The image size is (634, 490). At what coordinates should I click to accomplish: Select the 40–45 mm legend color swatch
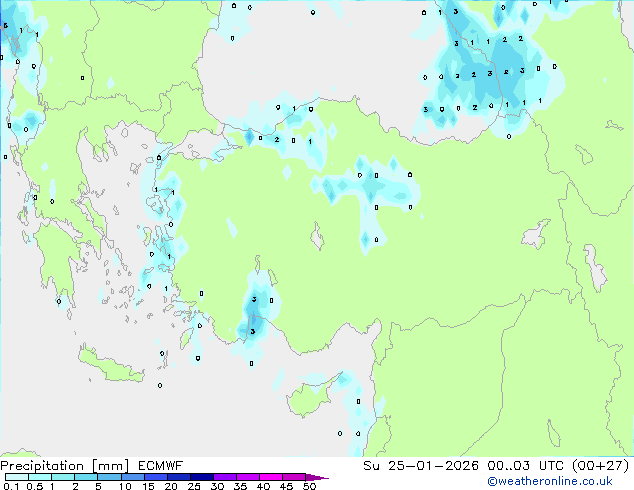tap(271, 477)
